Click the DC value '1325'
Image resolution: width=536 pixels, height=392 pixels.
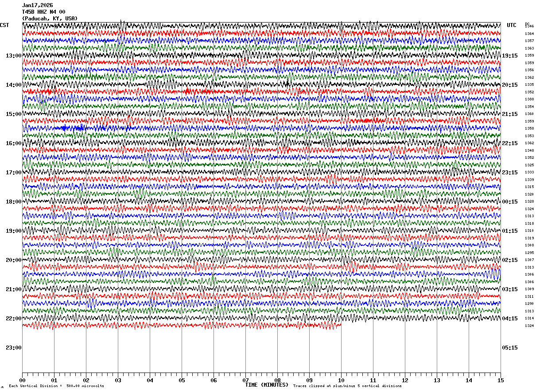coord(529,165)
